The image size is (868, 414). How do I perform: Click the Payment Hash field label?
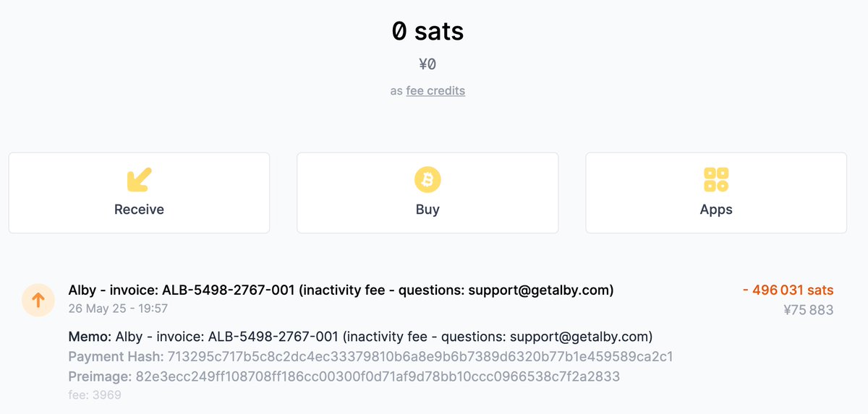(x=116, y=357)
